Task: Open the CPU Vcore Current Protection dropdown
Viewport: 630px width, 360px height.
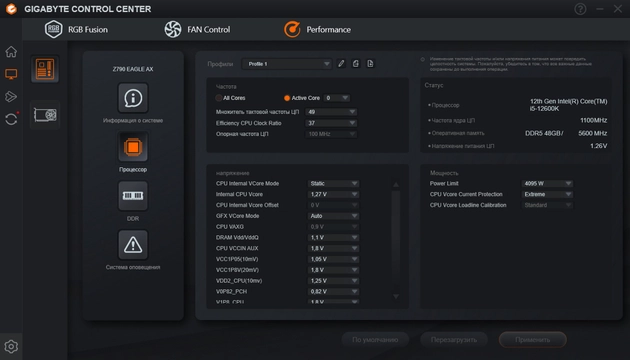Action: click(x=547, y=194)
